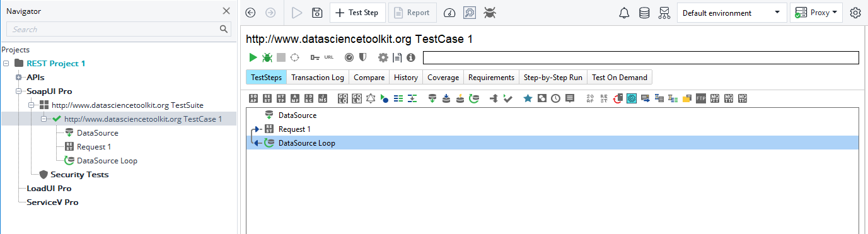
Task: Collapse the REST Project 1 node
Action: click(6, 63)
